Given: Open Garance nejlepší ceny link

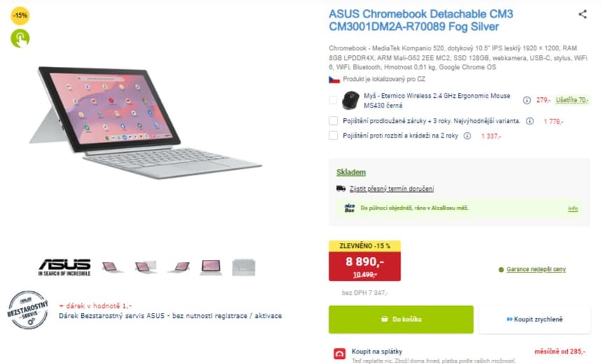Looking at the screenshot, I should point(536,269).
